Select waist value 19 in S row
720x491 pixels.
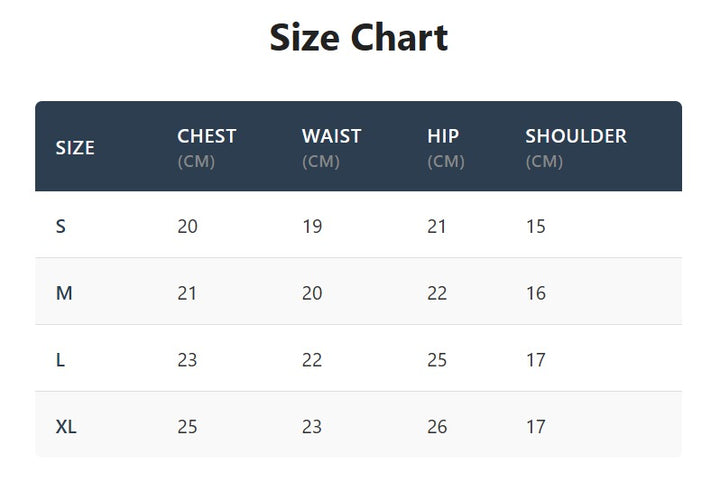click(x=312, y=226)
